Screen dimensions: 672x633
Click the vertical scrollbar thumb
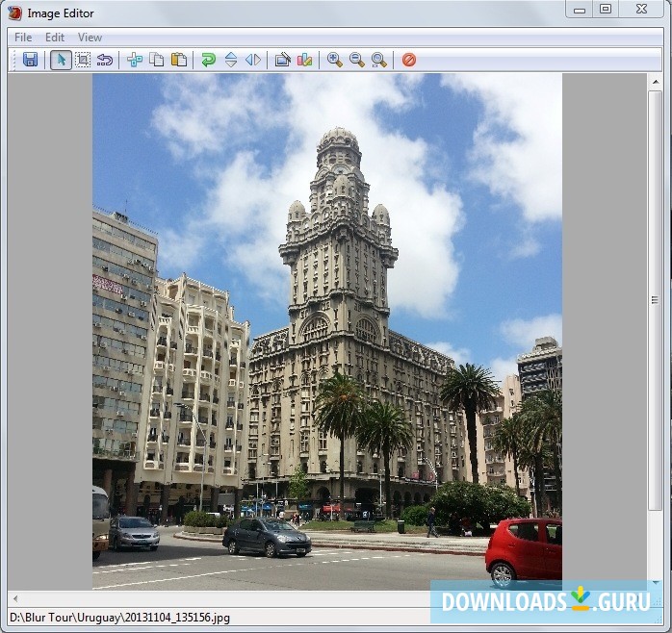[656, 300]
